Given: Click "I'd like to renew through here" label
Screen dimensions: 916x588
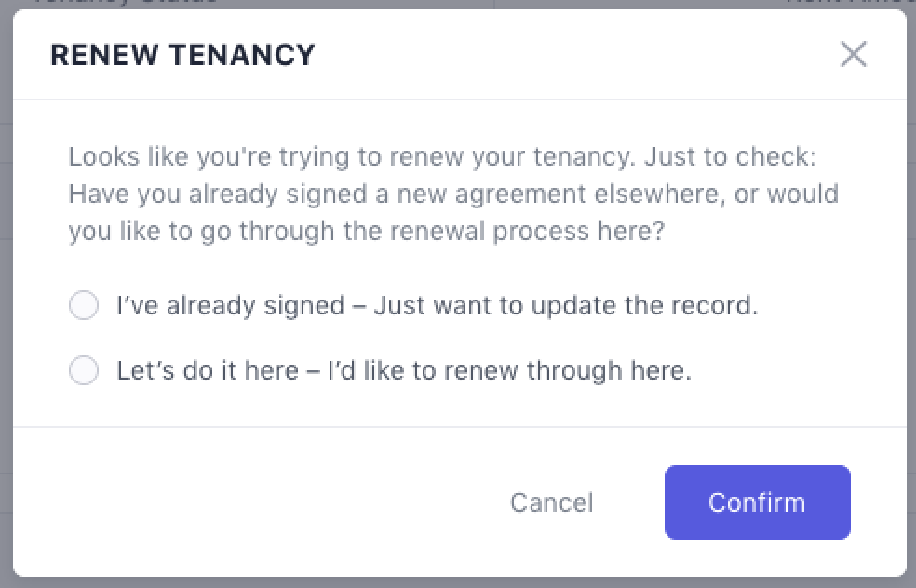Looking at the screenshot, I should [509, 371].
